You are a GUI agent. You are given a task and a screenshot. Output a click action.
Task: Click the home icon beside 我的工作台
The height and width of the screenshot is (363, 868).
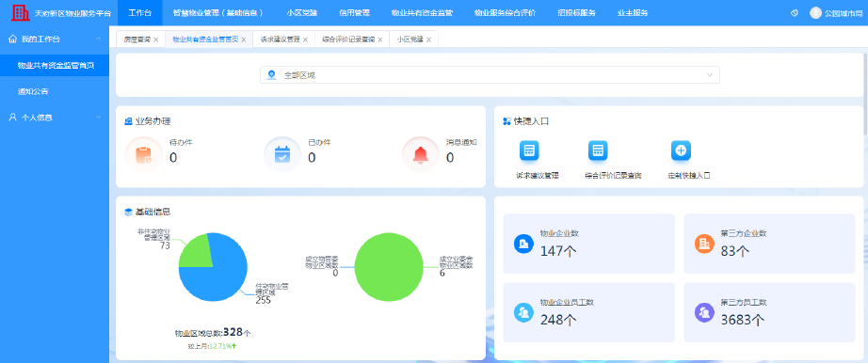[x=13, y=39]
